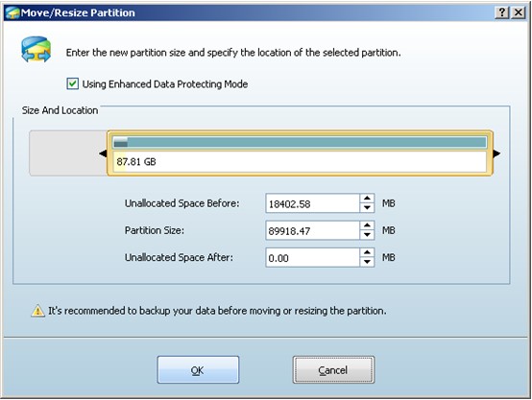Click the gray unallocated space before partition
532x400 pixels.
68,153
